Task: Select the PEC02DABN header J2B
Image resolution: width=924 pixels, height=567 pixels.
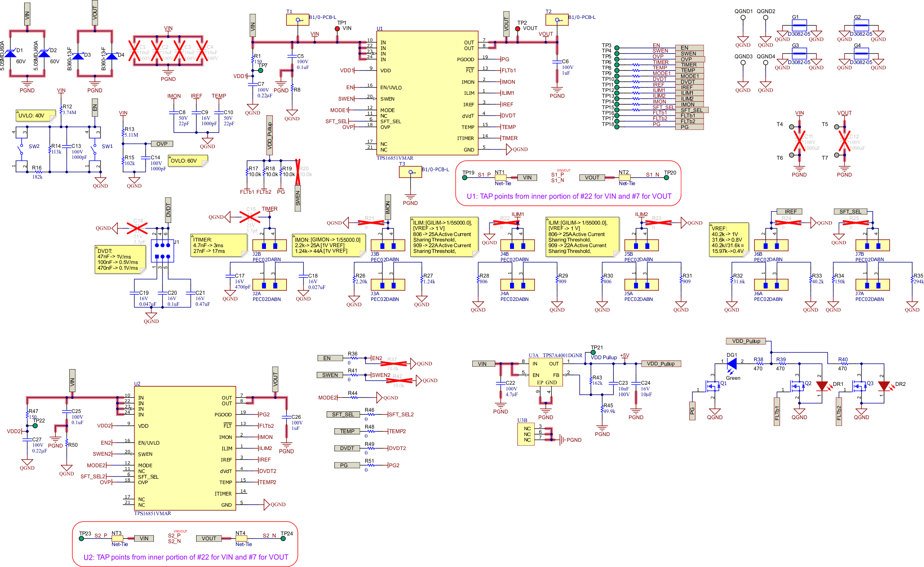Action: point(269,245)
